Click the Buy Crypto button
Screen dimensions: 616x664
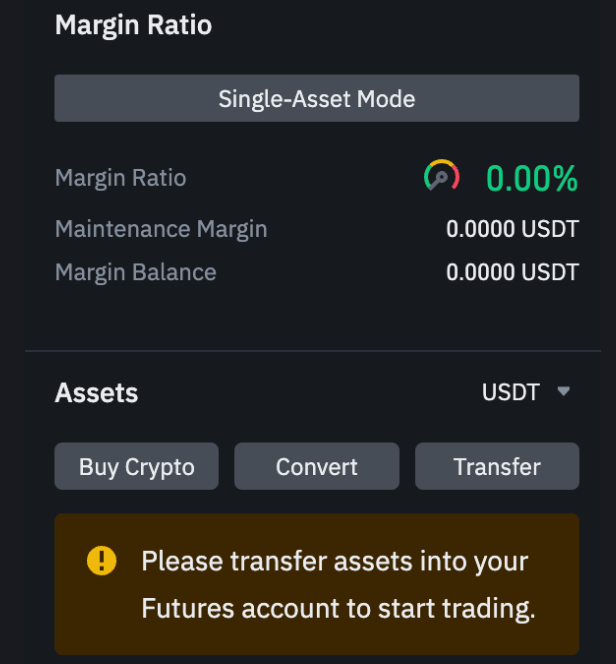(136, 466)
